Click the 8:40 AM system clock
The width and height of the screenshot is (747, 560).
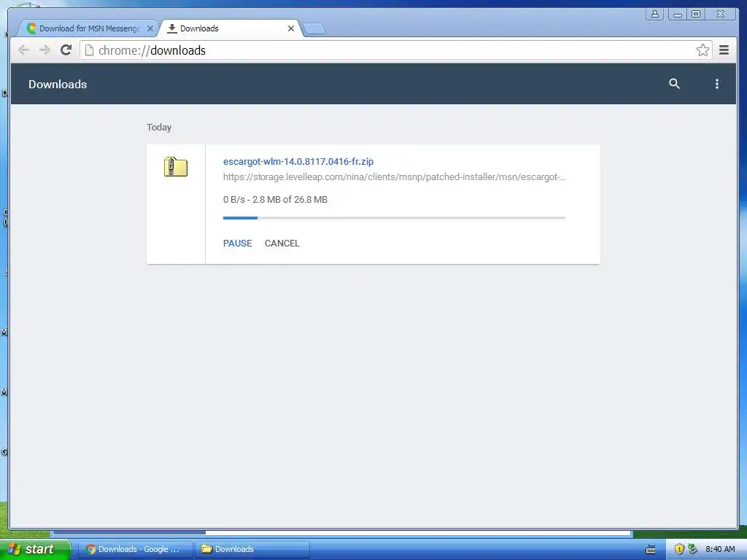click(720, 549)
